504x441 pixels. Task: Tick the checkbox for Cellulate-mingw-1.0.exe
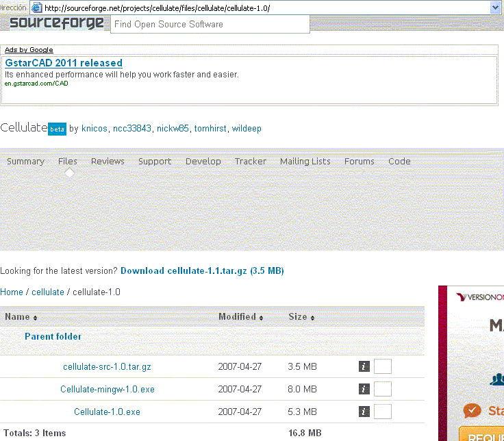click(x=383, y=389)
